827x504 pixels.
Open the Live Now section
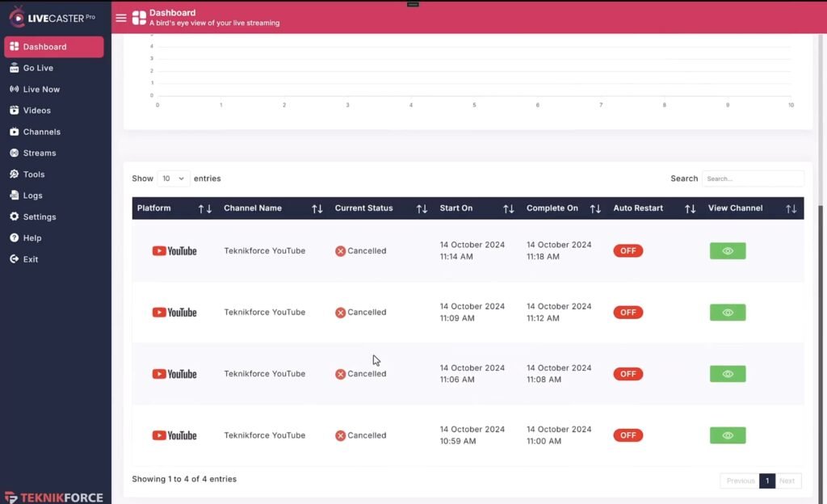point(41,90)
